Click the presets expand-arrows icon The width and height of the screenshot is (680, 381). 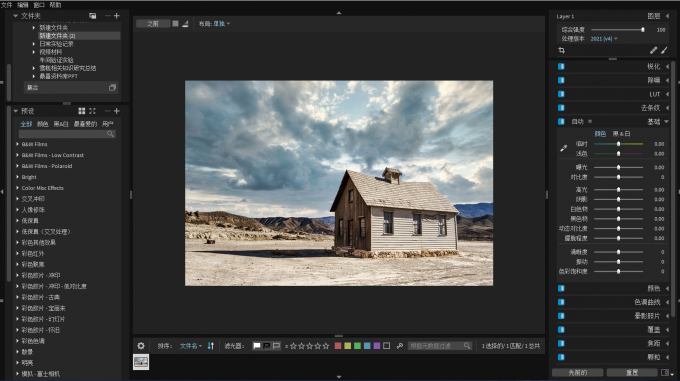[92, 111]
